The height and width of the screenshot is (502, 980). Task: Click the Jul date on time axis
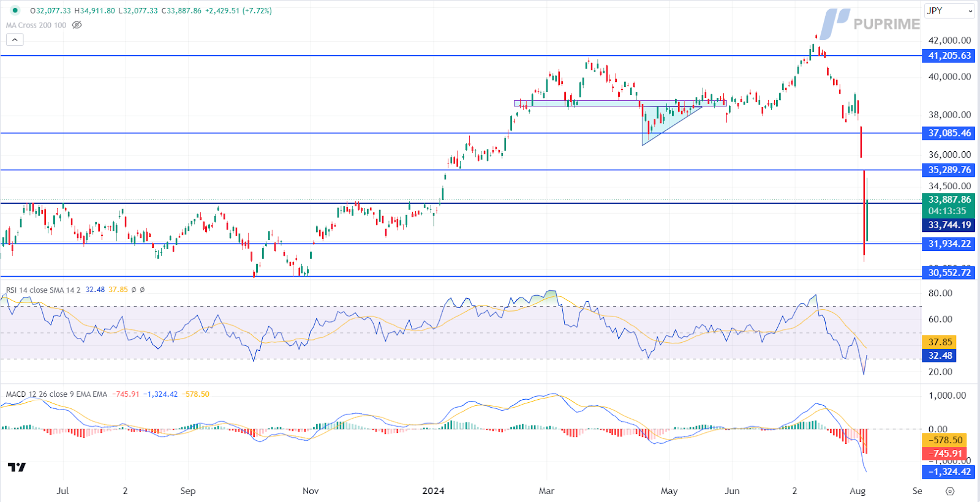[62, 491]
